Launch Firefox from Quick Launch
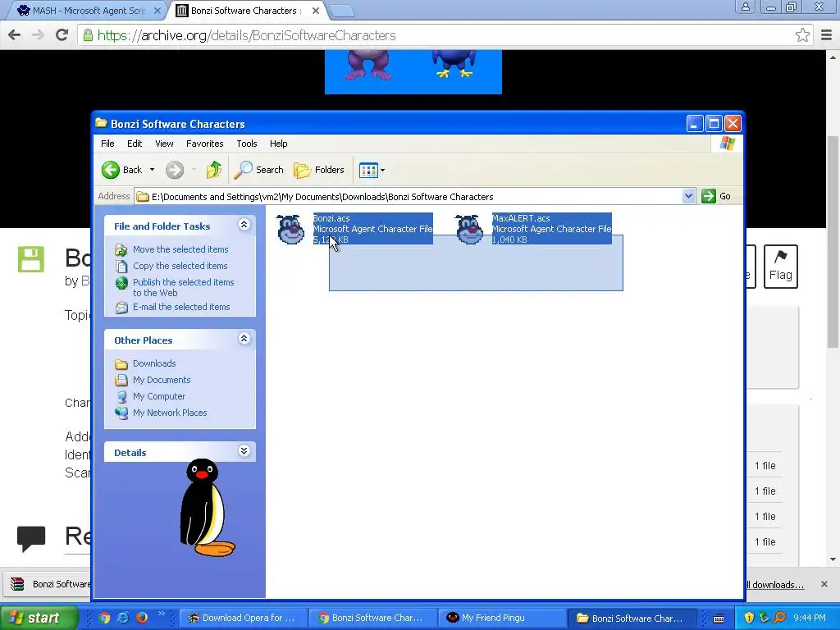 pyautogui.click(x=142, y=618)
